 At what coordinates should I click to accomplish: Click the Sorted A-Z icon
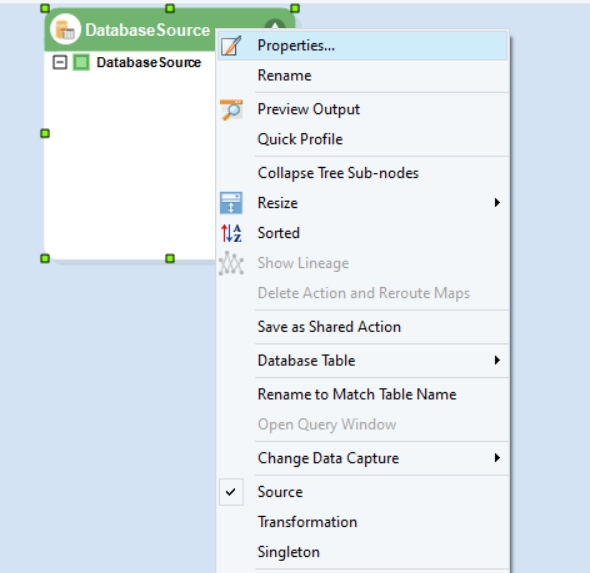(231, 233)
